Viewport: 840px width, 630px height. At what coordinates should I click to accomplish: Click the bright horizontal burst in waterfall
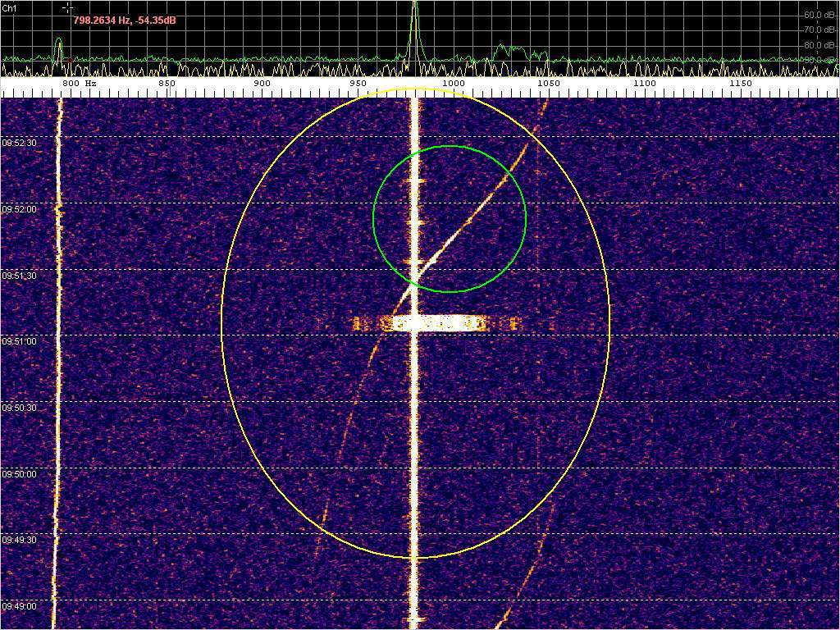435,324
